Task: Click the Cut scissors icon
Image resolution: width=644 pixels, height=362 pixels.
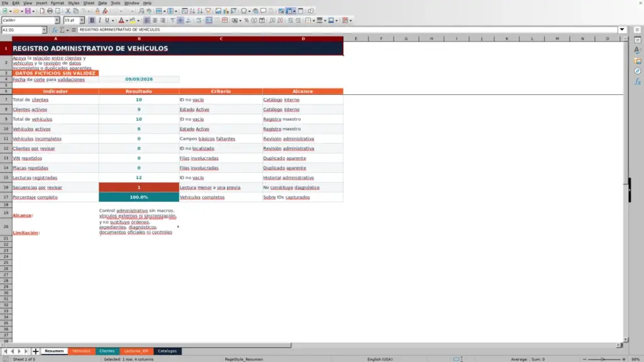Action: click(68, 11)
